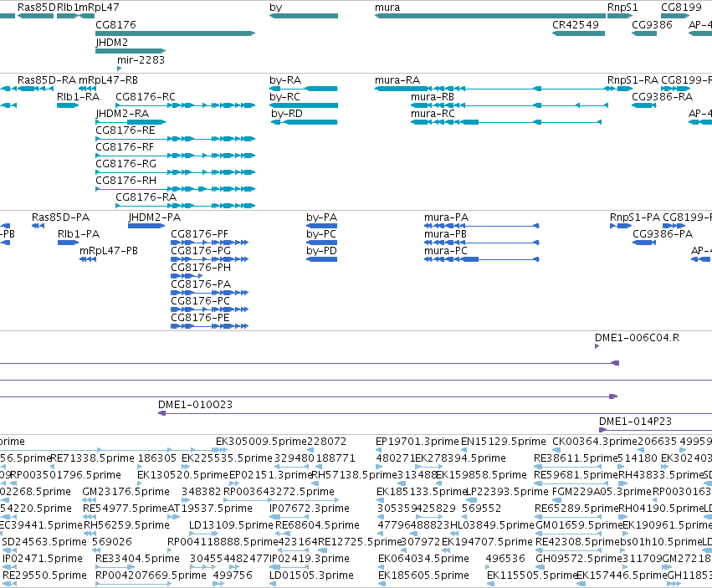Select the CG8176-RH transcript glyph

coord(175,189)
